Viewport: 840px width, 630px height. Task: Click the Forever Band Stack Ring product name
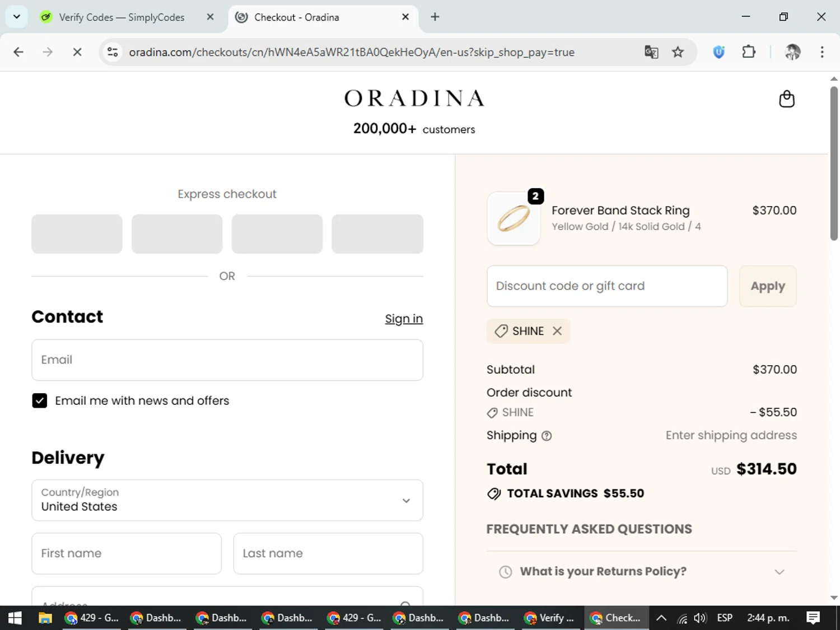point(620,211)
